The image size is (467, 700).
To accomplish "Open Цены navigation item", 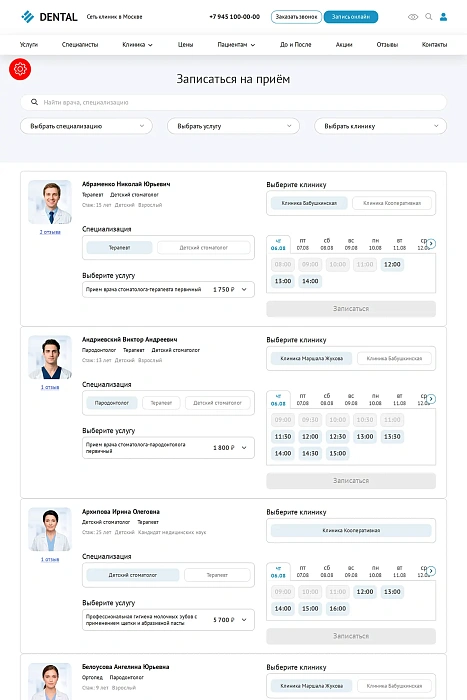I will click(185, 45).
